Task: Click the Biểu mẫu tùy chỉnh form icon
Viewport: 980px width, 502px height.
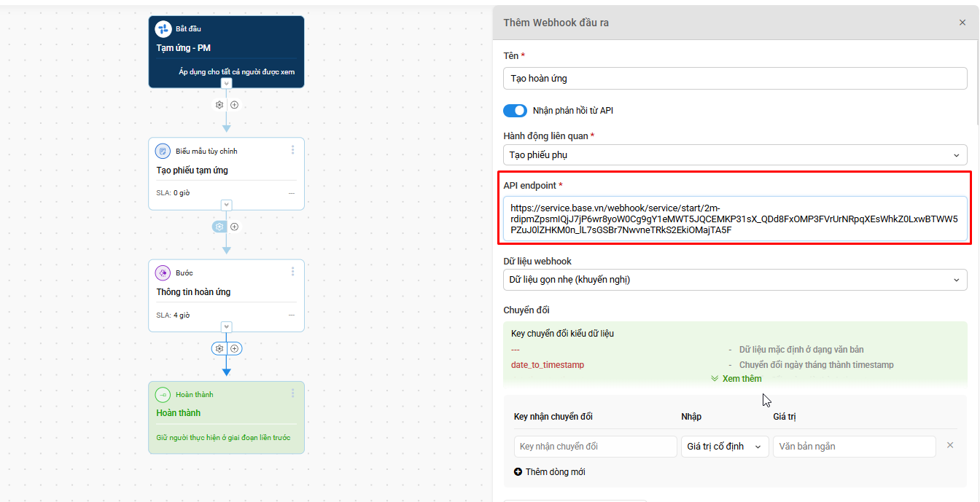Action: (163, 151)
